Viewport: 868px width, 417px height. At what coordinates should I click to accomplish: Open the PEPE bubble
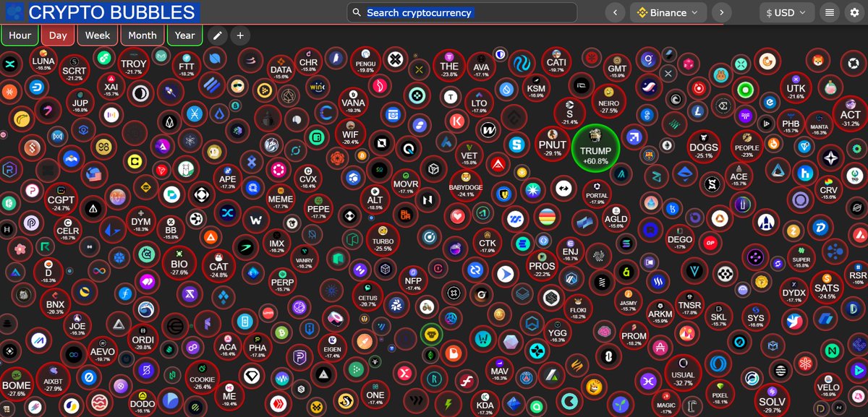318,207
